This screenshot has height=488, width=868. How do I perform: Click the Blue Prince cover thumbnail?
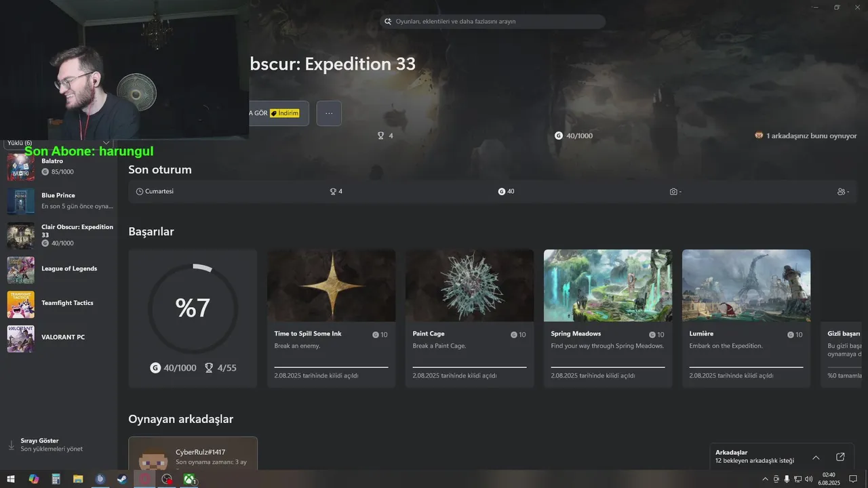click(21, 201)
